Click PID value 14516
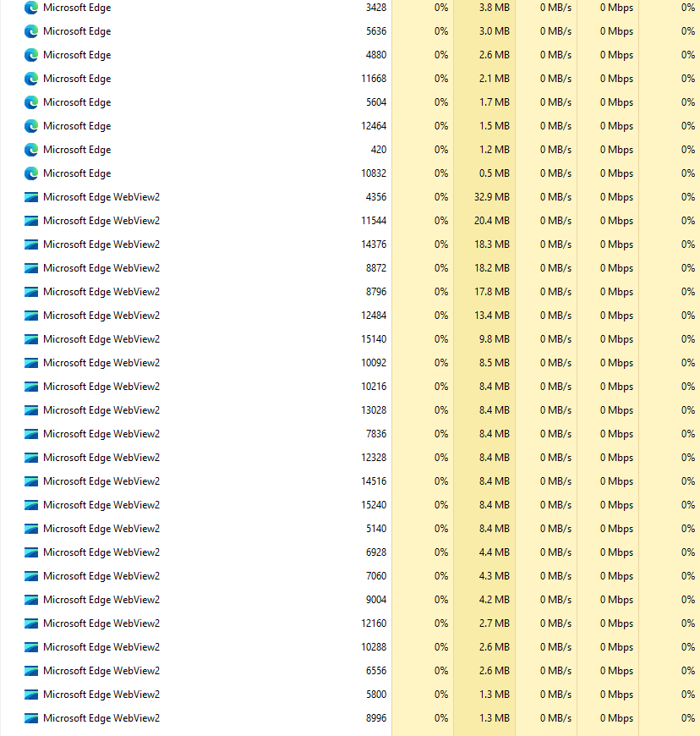This screenshot has width=700, height=736. (x=374, y=481)
